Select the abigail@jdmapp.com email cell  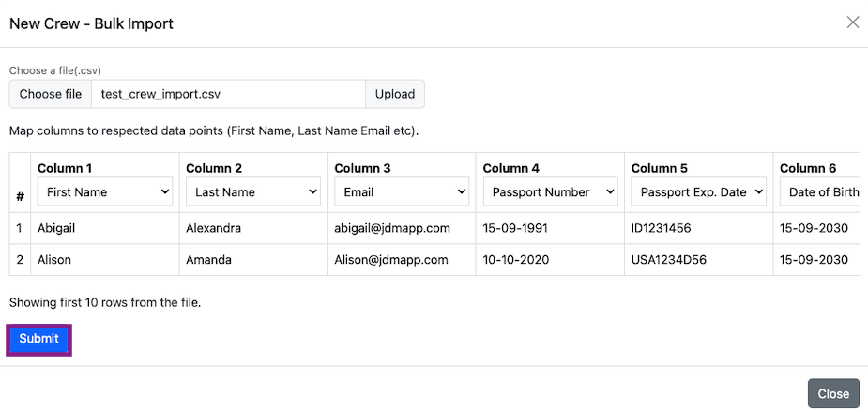392,228
